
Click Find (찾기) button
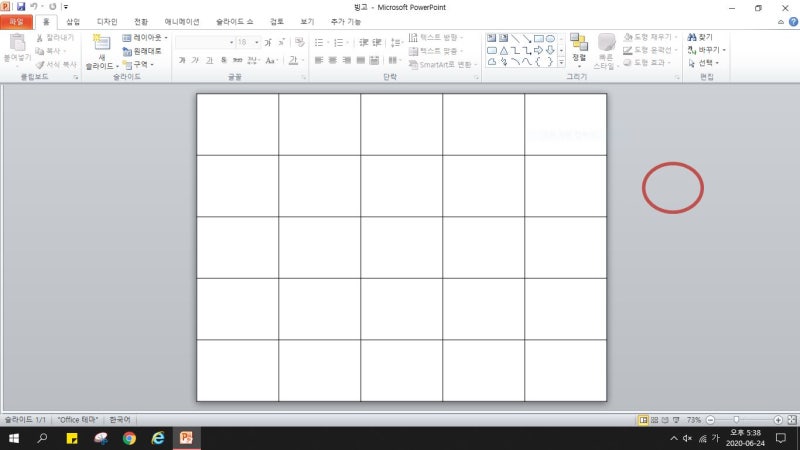click(x=700, y=37)
